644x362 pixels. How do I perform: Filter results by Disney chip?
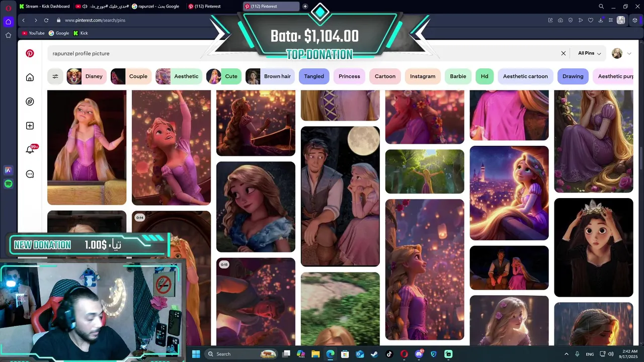click(x=87, y=76)
